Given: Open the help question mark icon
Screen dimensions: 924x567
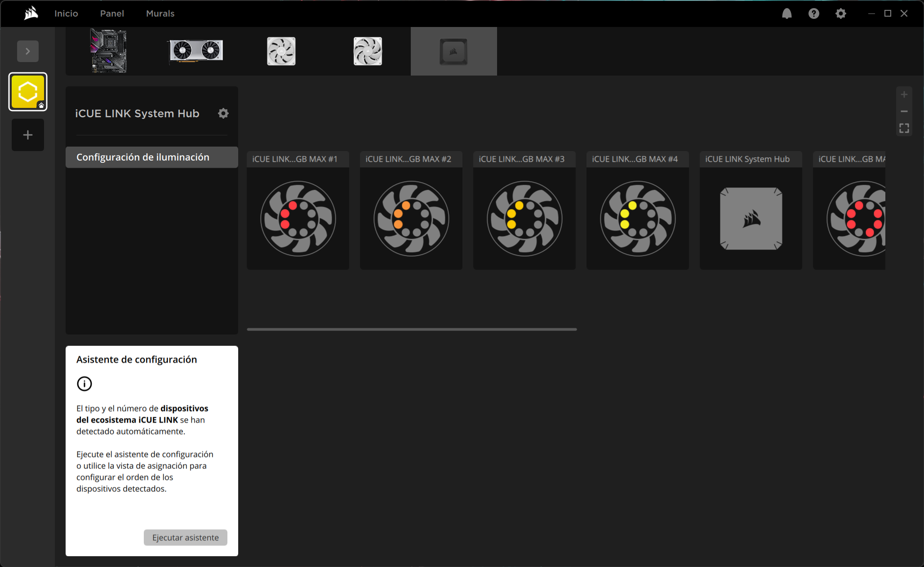Looking at the screenshot, I should [813, 13].
